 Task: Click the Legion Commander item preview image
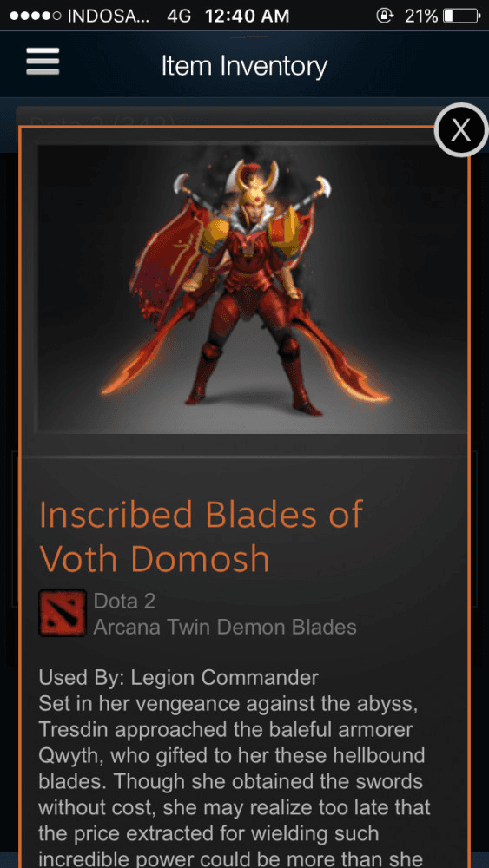click(x=253, y=288)
